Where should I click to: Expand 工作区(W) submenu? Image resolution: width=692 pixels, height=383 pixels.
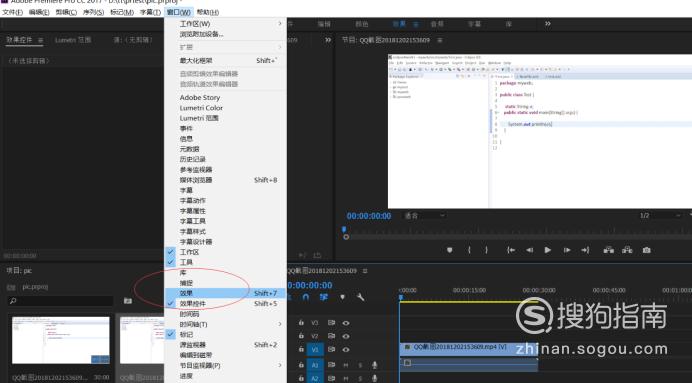click(x=225, y=23)
